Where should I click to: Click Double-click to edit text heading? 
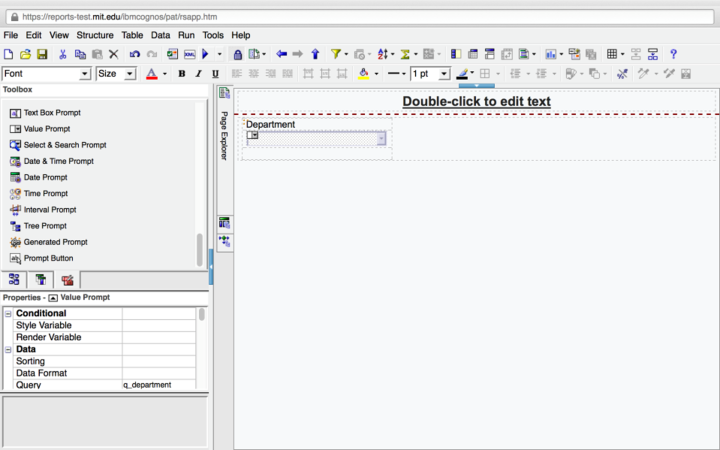click(x=476, y=101)
